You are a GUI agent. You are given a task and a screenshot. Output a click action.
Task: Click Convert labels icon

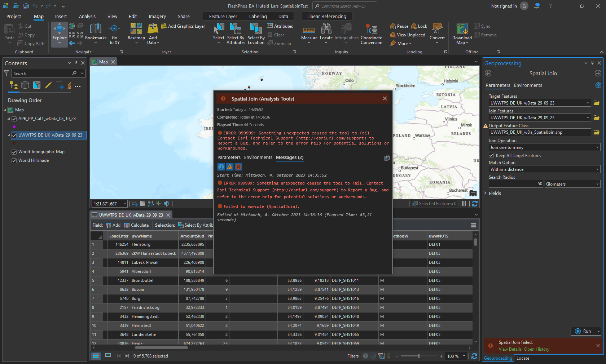[x=437, y=29]
